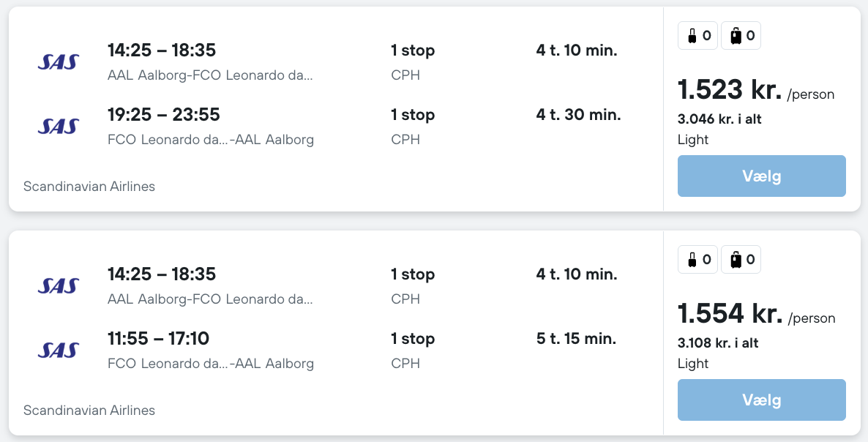Click the carry-on bag icon in first flight card

692,35
